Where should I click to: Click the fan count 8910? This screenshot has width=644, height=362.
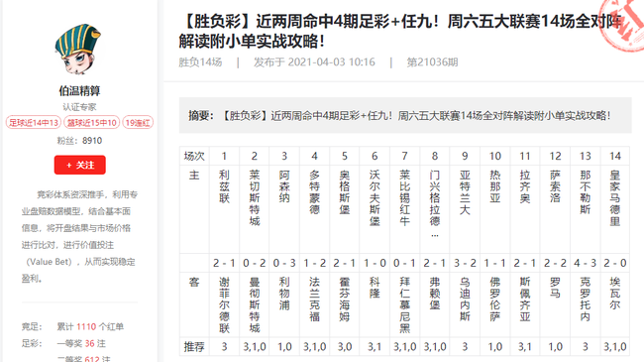pyautogui.click(x=92, y=141)
